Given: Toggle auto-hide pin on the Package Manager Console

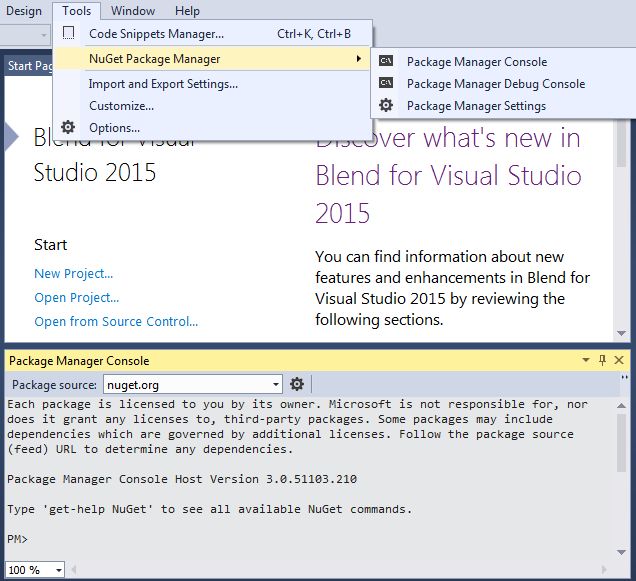Looking at the screenshot, I should pos(603,360).
